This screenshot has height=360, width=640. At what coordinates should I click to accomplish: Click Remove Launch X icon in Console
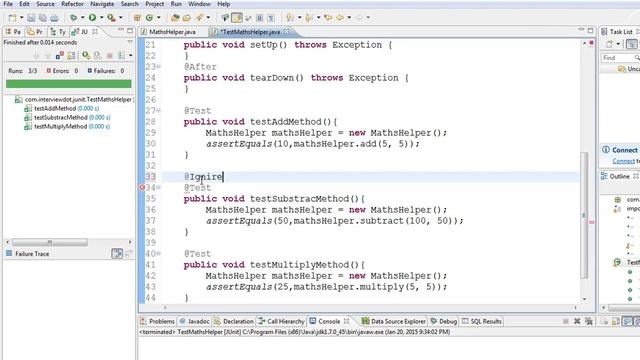pyautogui.click(x=577, y=321)
